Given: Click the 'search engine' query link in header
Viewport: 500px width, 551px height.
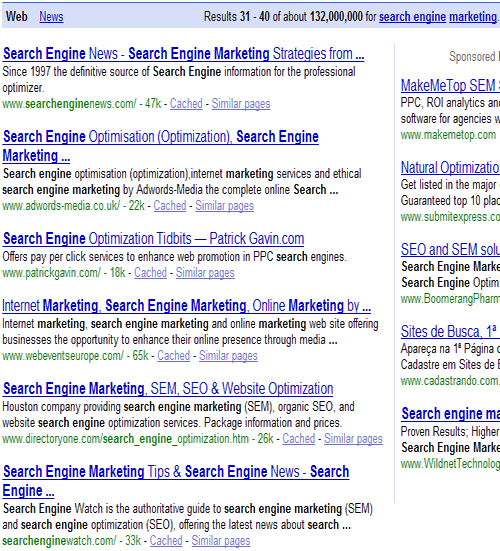Looking at the screenshot, I should 412,17.
